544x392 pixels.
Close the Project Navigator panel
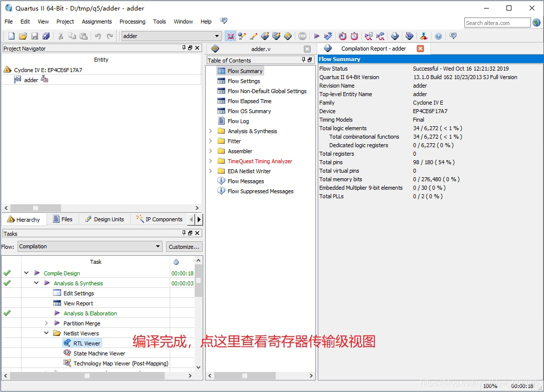tap(197, 48)
